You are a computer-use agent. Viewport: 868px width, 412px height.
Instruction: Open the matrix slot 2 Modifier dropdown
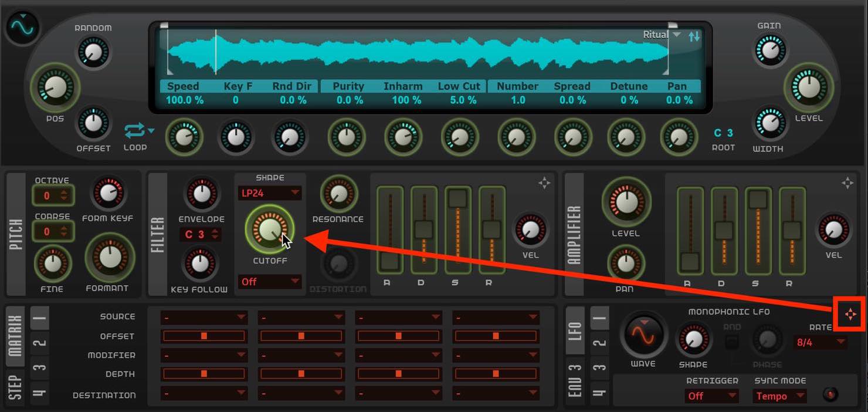click(301, 355)
